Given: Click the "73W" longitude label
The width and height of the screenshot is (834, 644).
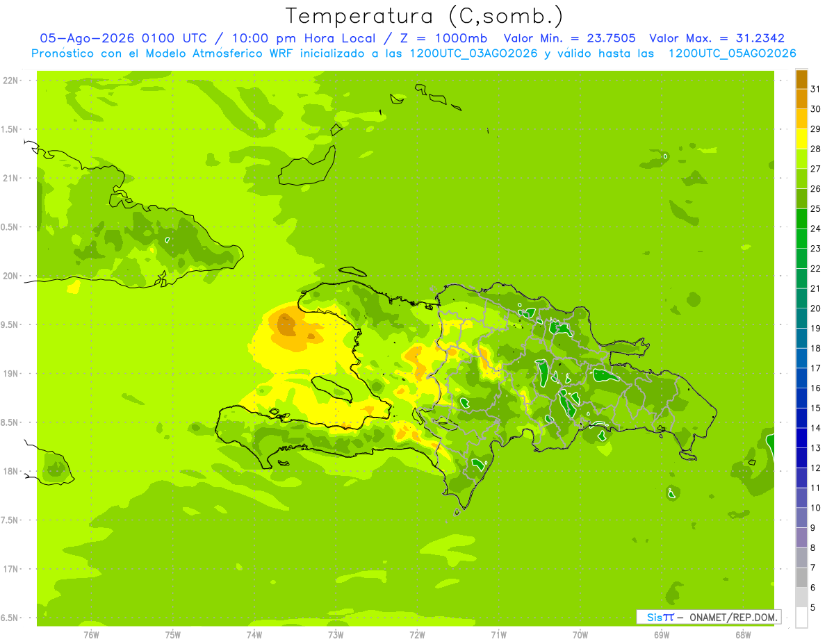Looking at the screenshot, I should [336, 635].
